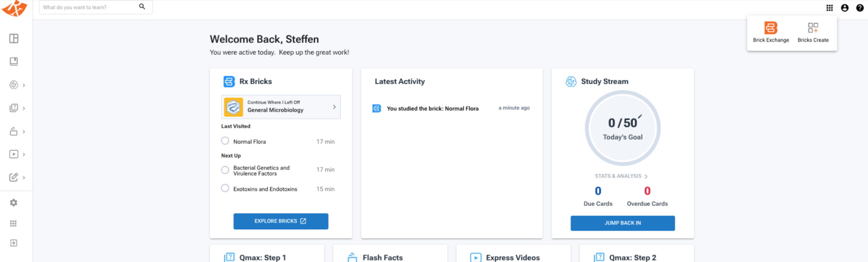Screen dimensions: 868x262
Task: Click the apps grid icon in top bar
Action: click(829, 8)
